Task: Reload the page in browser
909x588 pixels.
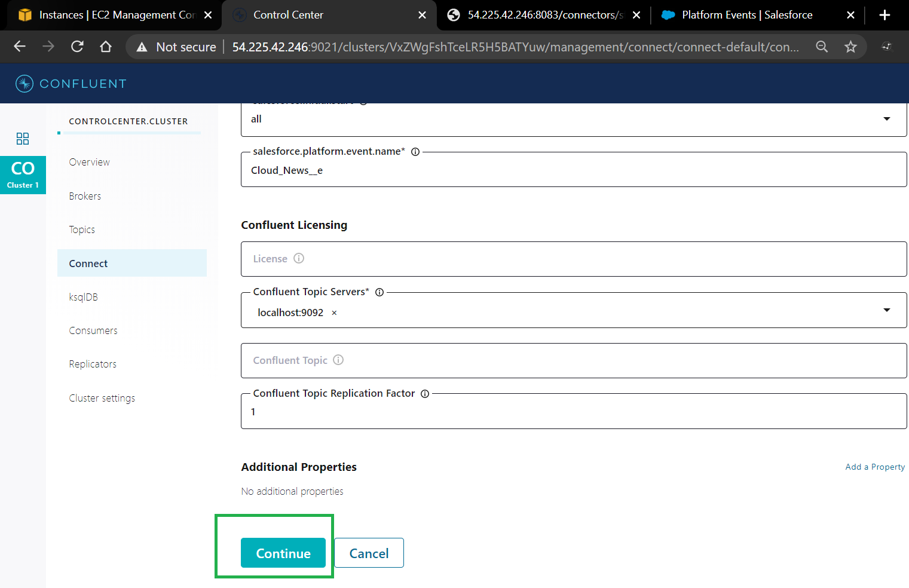Action: click(x=77, y=47)
